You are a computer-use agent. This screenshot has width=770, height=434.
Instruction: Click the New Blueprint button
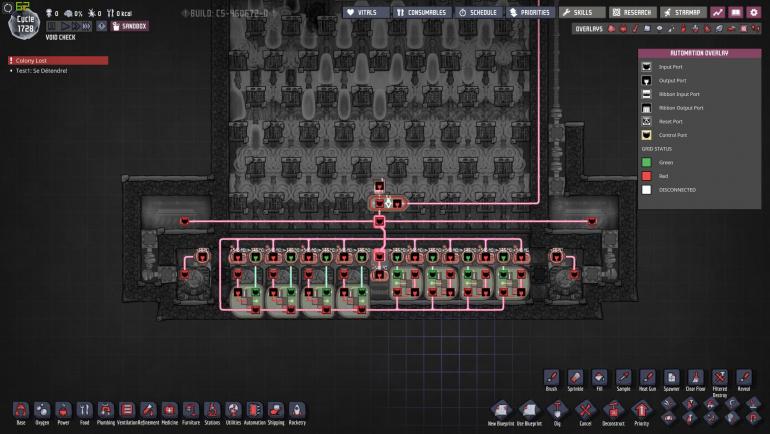(x=503, y=410)
